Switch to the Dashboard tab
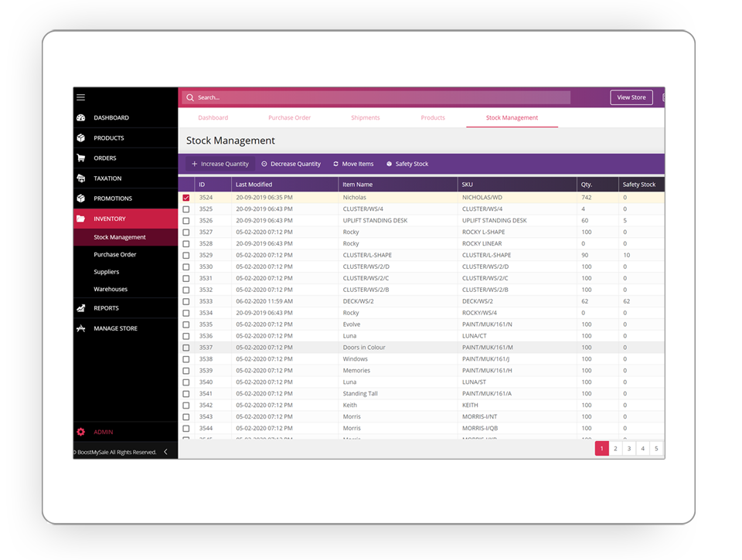The width and height of the screenshot is (742, 560). (213, 117)
